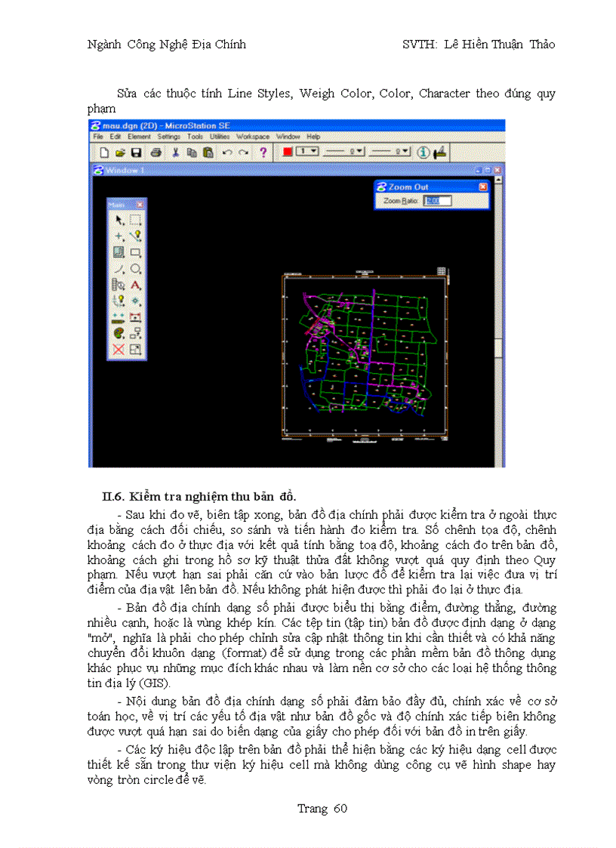The height and width of the screenshot is (848, 616).
Task: Click the Print icon in toolbar
Action: [x=155, y=153]
